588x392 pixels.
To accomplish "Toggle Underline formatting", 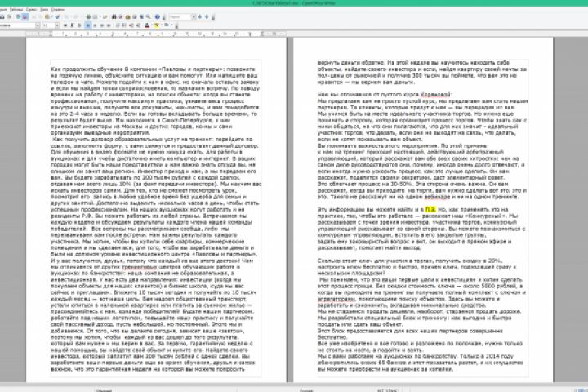I will 79,25.
